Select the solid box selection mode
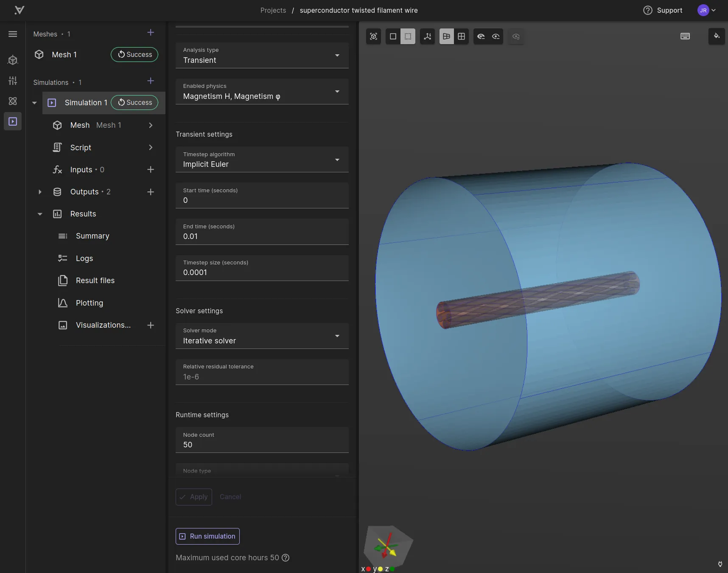 tap(393, 37)
